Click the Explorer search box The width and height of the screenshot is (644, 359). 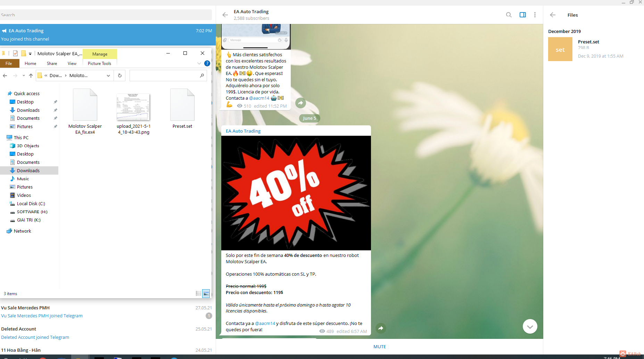(168, 76)
